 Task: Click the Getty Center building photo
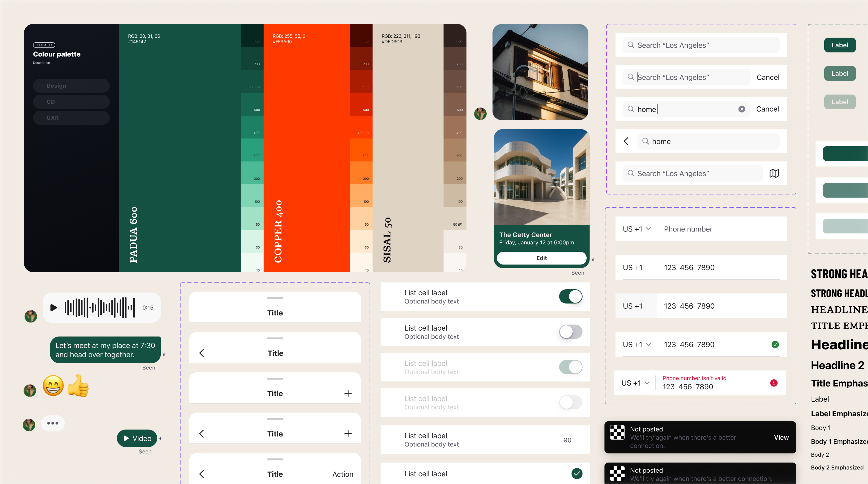click(542, 177)
